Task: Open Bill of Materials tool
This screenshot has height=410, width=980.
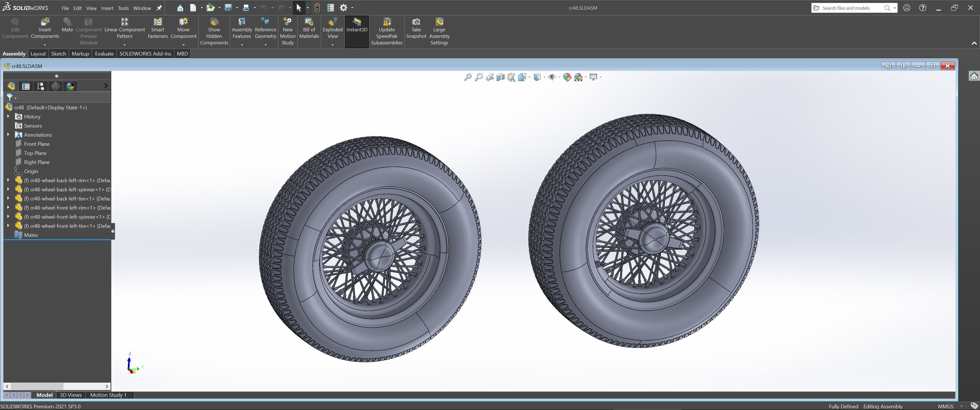Action: pyautogui.click(x=309, y=22)
